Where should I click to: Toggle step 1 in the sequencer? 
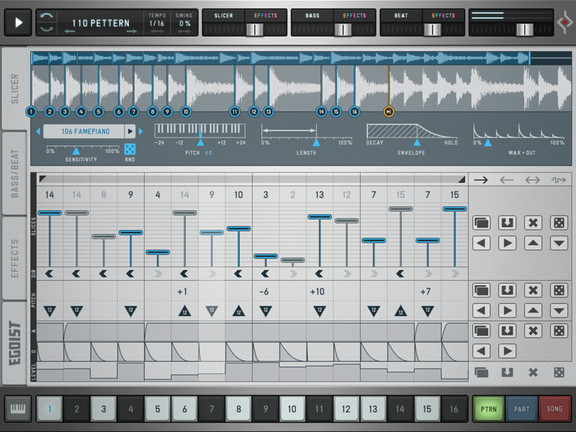pyautogui.click(x=50, y=408)
